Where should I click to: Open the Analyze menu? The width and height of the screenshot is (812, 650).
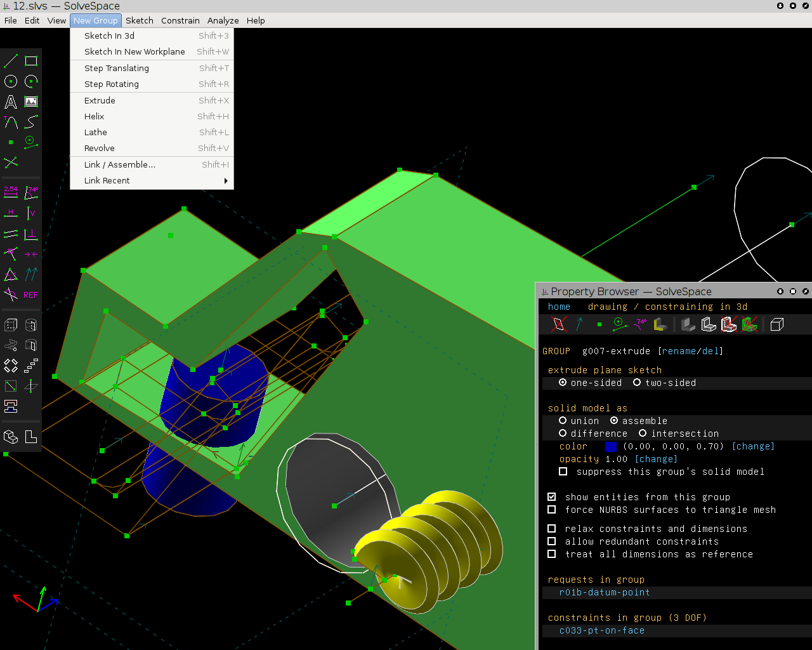click(223, 20)
